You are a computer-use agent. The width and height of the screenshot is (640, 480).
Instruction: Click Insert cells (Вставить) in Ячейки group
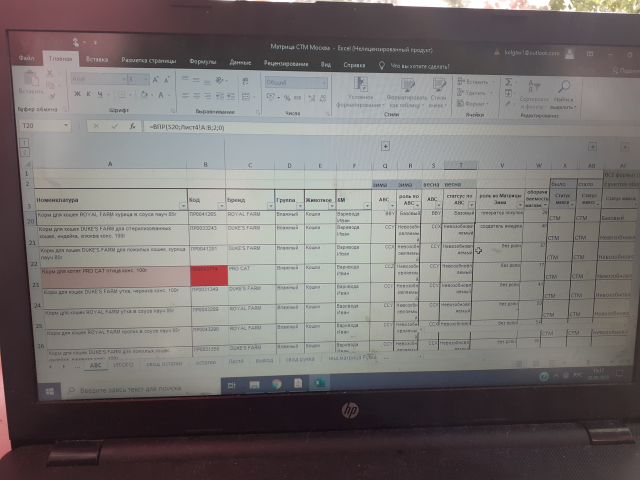pos(473,82)
